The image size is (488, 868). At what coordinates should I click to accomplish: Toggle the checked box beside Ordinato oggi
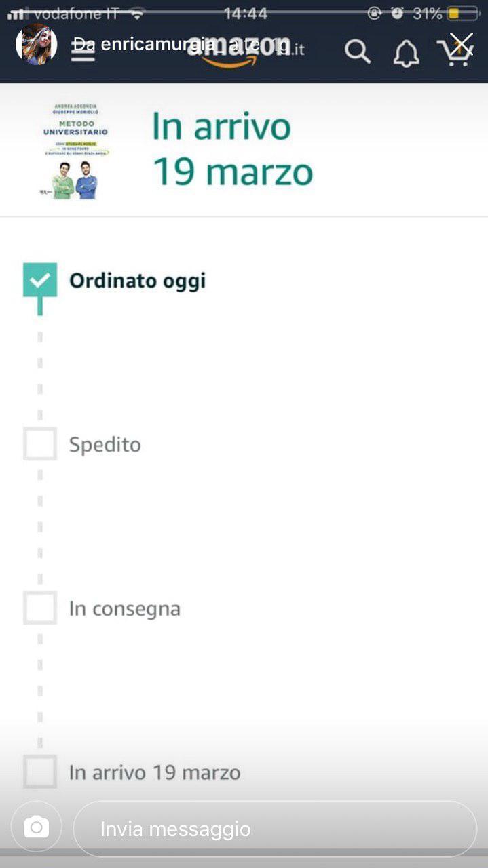[40, 280]
